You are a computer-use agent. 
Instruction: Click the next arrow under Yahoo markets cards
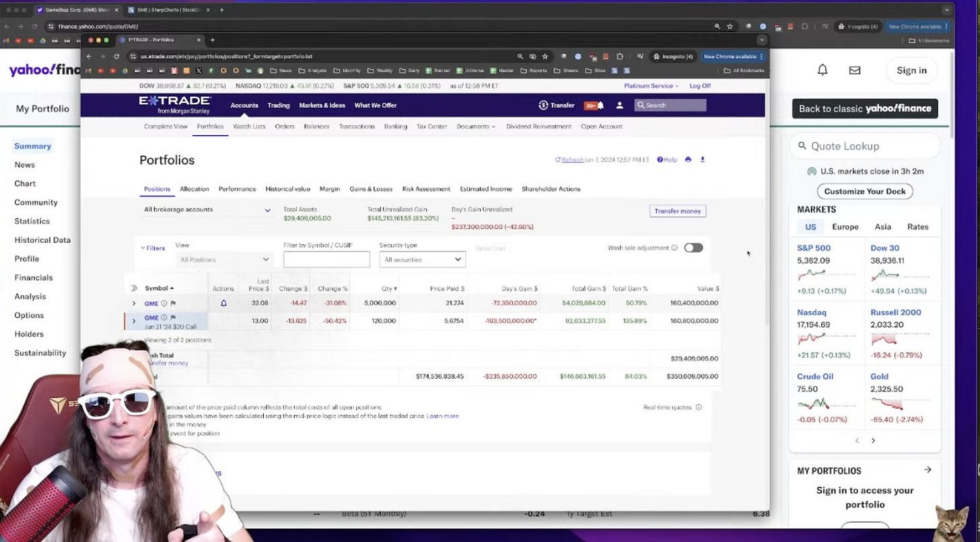point(874,440)
